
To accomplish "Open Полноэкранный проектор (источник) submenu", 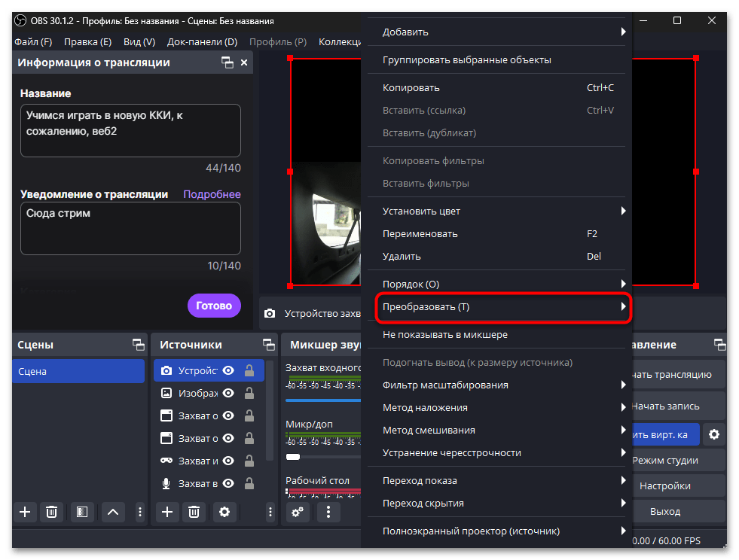I will [x=496, y=531].
